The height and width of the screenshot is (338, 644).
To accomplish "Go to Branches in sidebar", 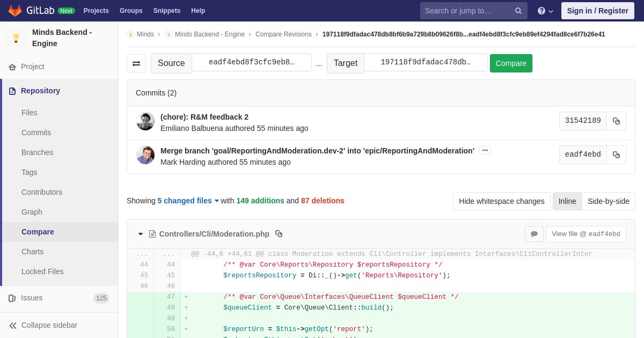I will tap(37, 152).
